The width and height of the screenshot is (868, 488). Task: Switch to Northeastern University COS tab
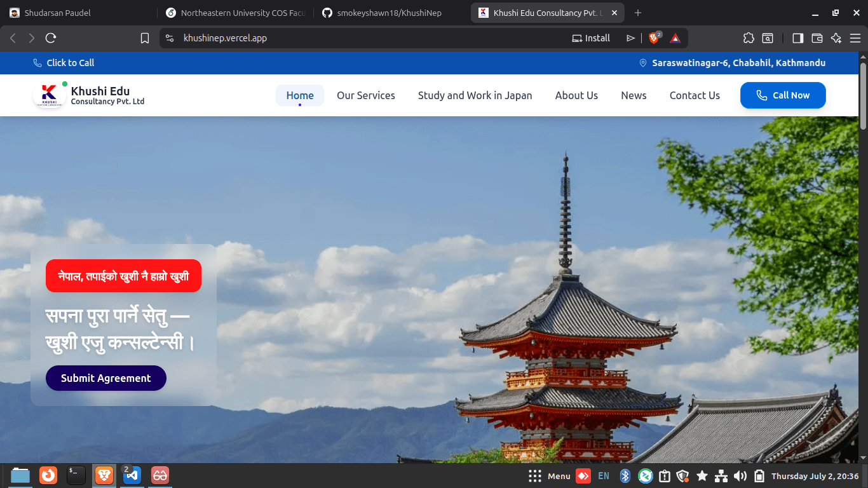point(235,13)
